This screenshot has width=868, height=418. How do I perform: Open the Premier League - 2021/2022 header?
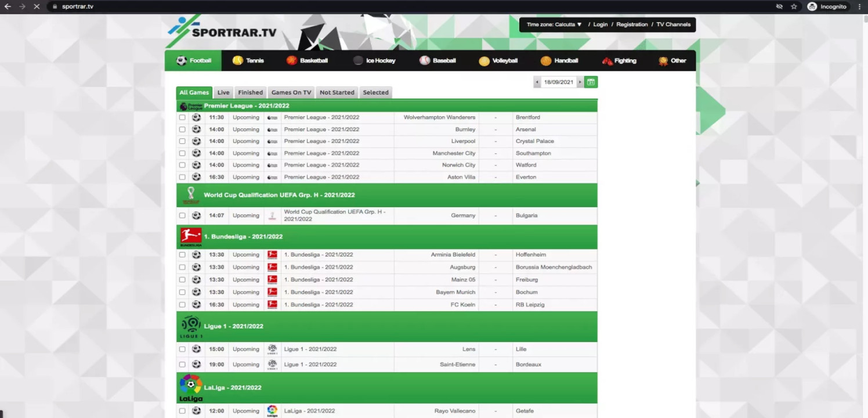coord(387,106)
